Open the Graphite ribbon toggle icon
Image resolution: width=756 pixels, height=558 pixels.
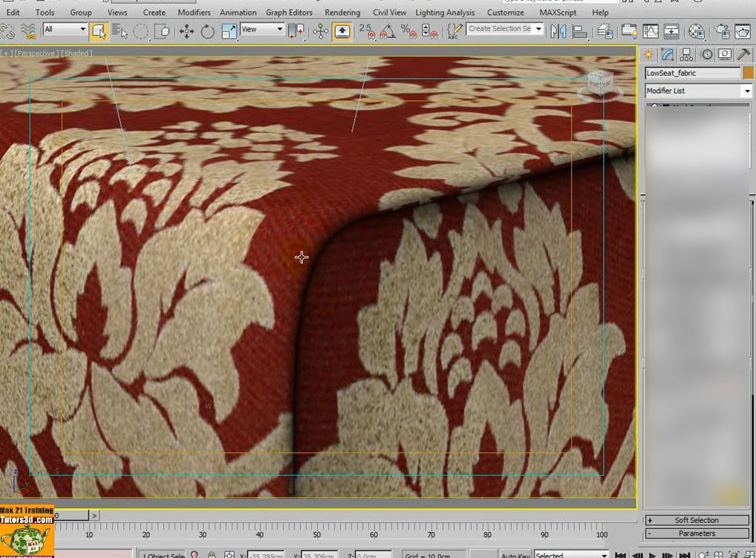click(629, 32)
